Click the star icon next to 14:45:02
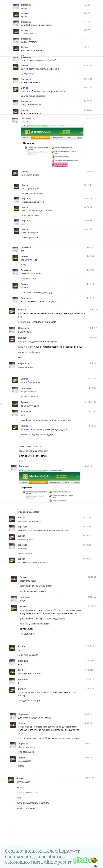This screenshot has height=868, width=103. [x=85, y=402]
